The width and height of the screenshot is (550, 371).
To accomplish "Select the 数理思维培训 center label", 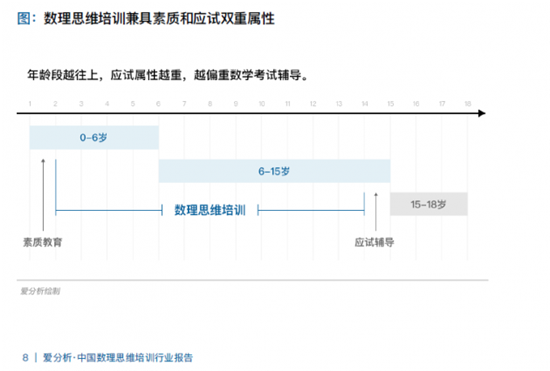I will click(x=210, y=210).
